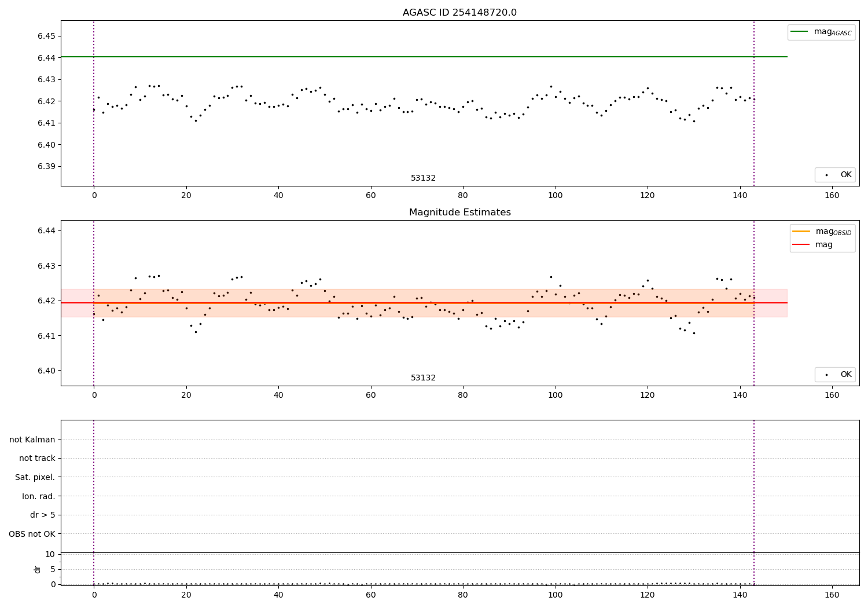
Task: Select the 'dr > 5' axis label
Action: coord(43,515)
